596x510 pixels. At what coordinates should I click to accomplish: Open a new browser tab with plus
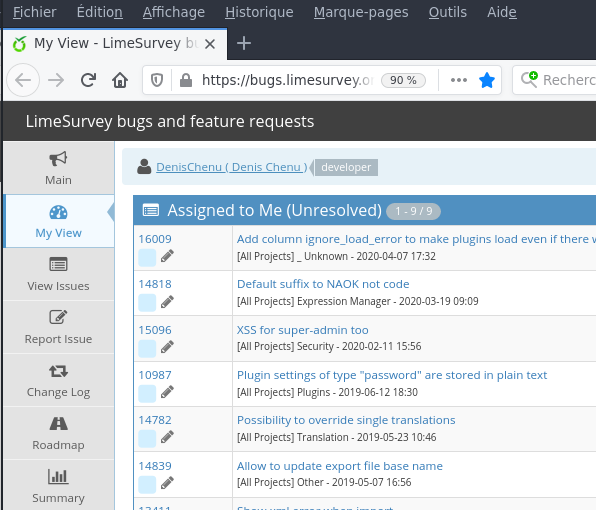click(x=244, y=43)
